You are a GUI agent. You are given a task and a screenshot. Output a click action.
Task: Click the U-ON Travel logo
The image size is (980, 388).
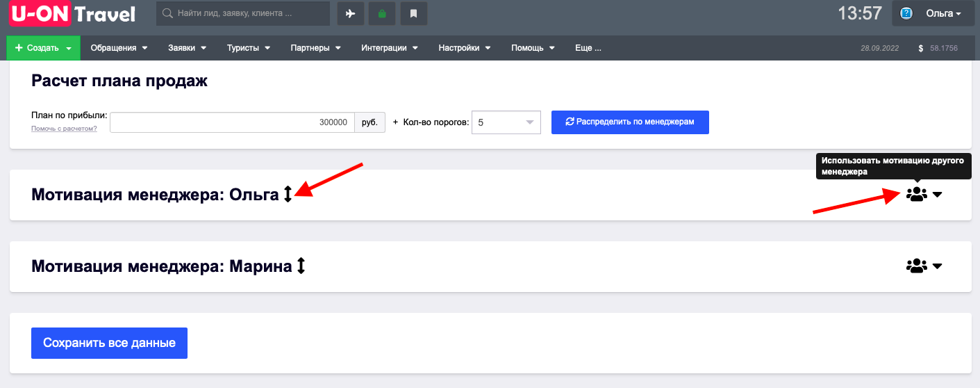pos(72,13)
